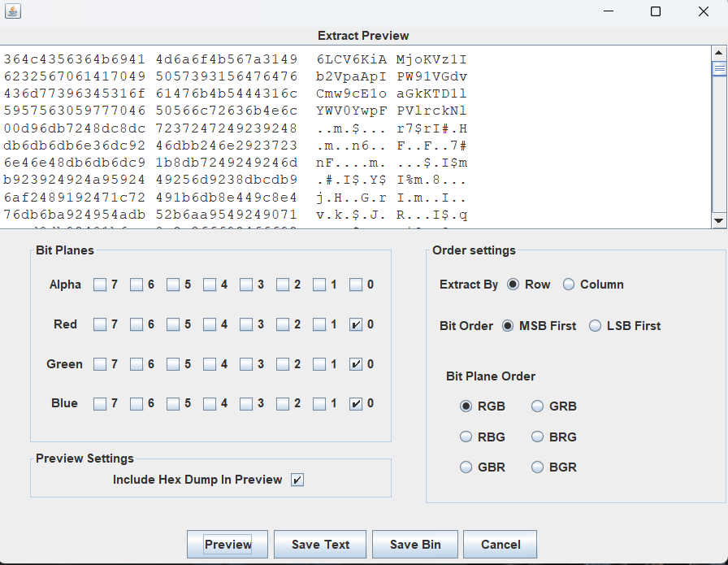Enable Red bit plane 7

pyautogui.click(x=100, y=324)
